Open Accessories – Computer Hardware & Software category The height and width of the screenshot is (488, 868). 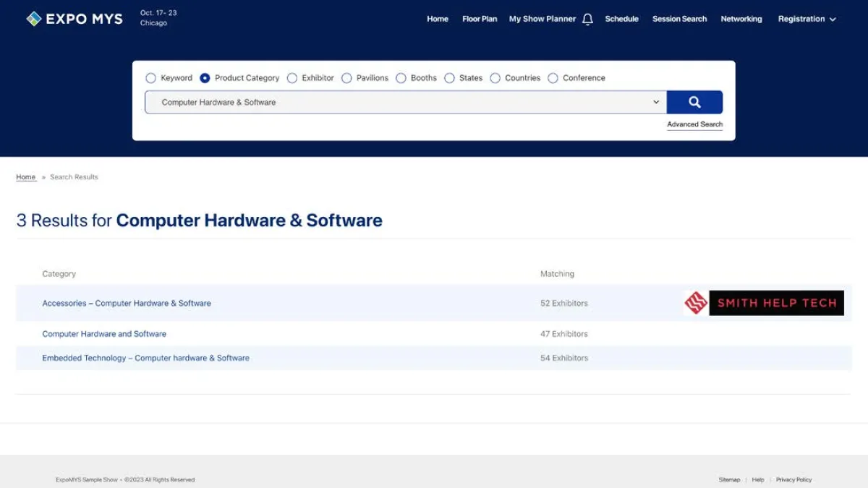pyautogui.click(x=127, y=304)
